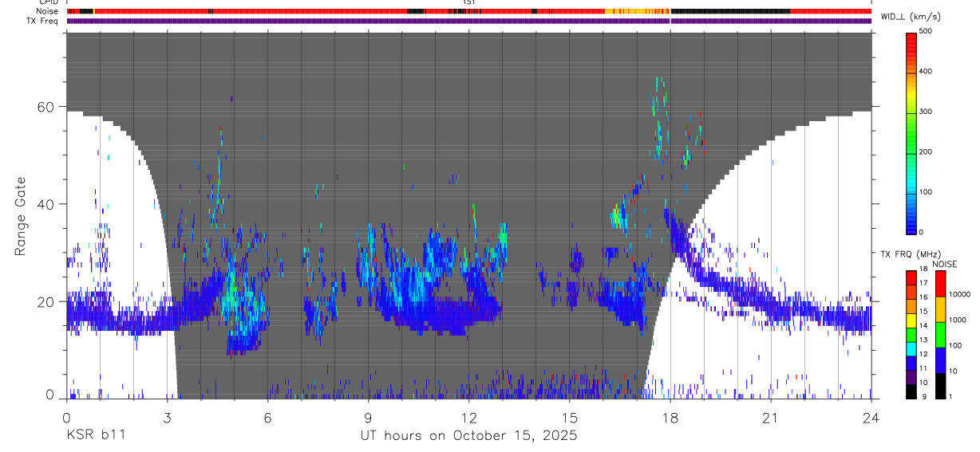Click the '60' range gate tick label
The height and width of the screenshot is (452, 980).
pyautogui.click(x=47, y=107)
